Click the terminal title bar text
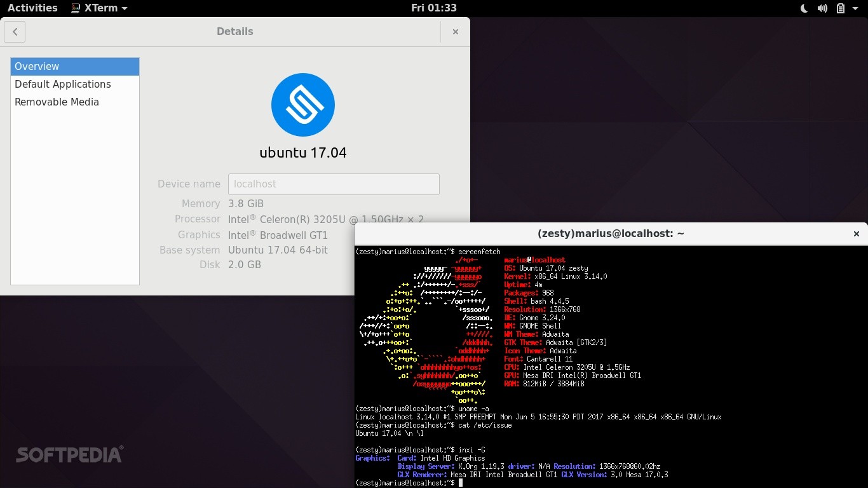Screen dimensions: 868x488 (x=611, y=233)
